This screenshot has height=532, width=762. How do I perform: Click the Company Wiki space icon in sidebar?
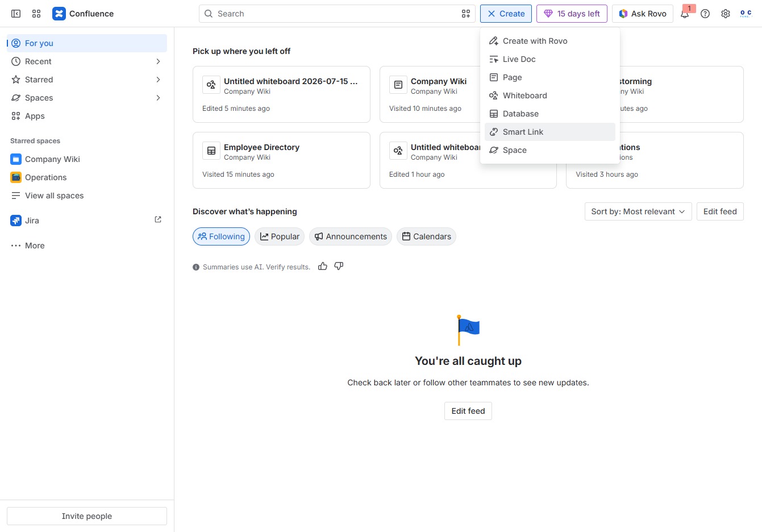16,159
